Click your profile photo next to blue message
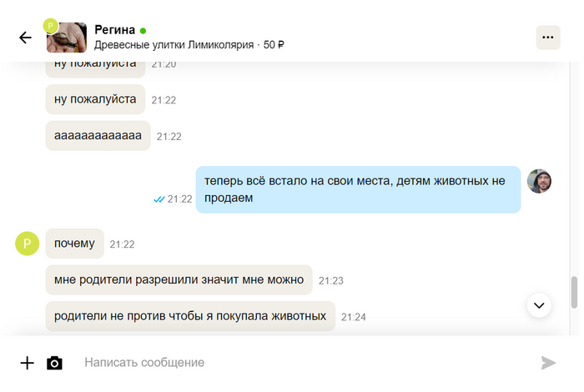Screen dimensions: 584x392 [539, 181]
